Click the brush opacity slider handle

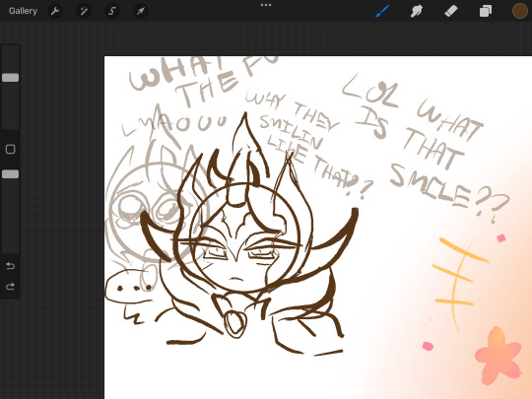(11, 174)
